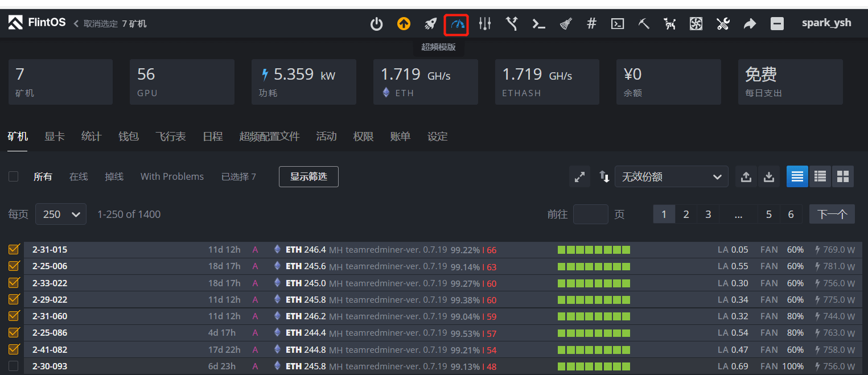Open the wrench and screwdriver maintenance icon
This screenshot has height=375, width=868.
point(723,23)
